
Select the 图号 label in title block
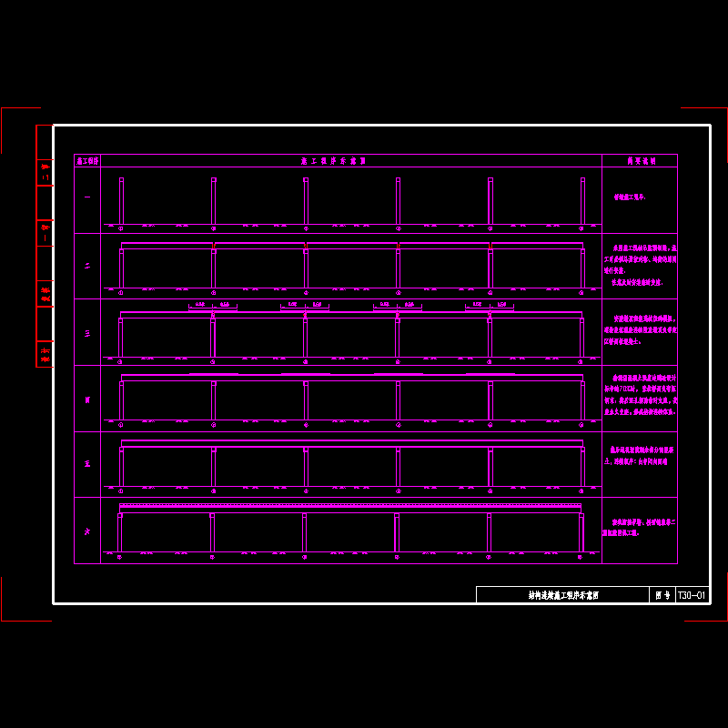pyautogui.click(x=662, y=595)
